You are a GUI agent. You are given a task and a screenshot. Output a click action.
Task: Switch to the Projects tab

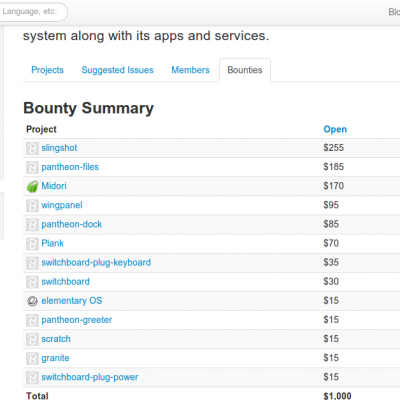coord(47,70)
